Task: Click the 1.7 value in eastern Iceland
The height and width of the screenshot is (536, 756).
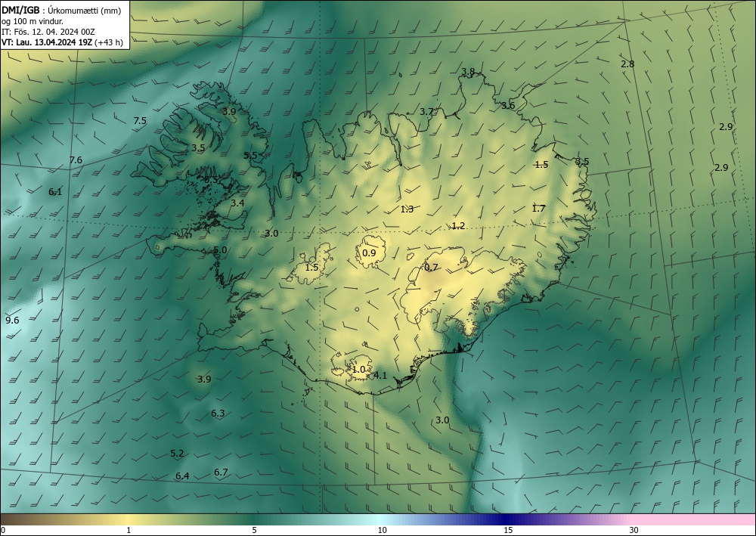Action: point(538,208)
